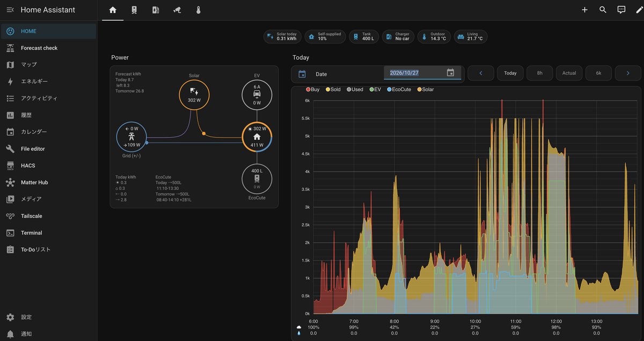The image size is (644, 341).
Task: Open 履歴 in the sidebar
Action: pyautogui.click(x=49, y=115)
